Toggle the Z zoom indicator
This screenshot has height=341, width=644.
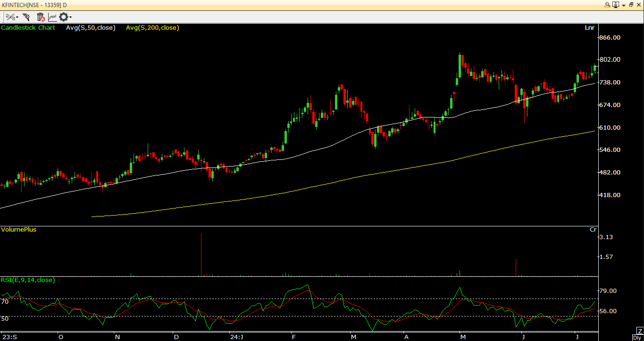pyautogui.click(x=640, y=332)
